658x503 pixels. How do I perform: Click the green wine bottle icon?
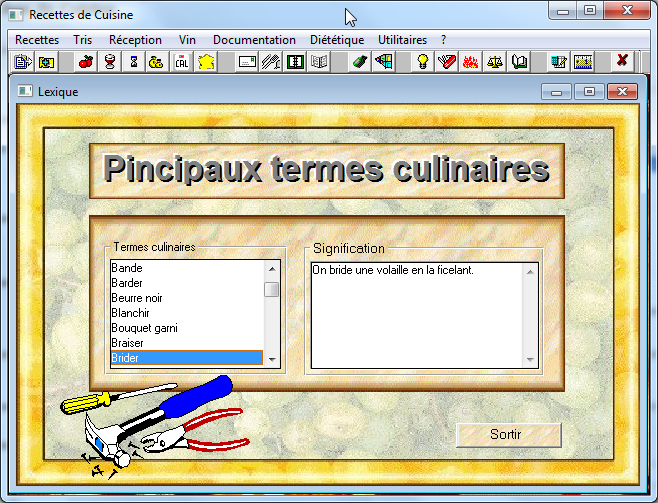[360, 62]
